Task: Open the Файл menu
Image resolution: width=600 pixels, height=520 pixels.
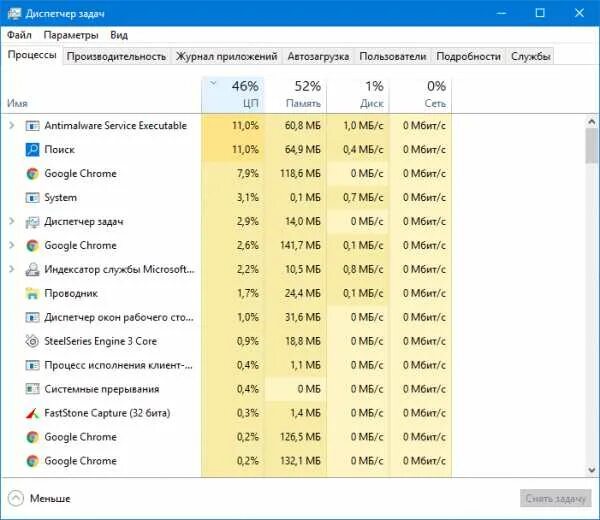Action: [x=19, y=35]
